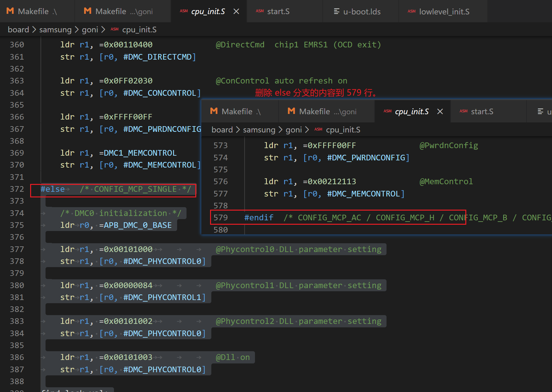
Task: Click line number 579 in inset gutter
Action: point(220,217)
